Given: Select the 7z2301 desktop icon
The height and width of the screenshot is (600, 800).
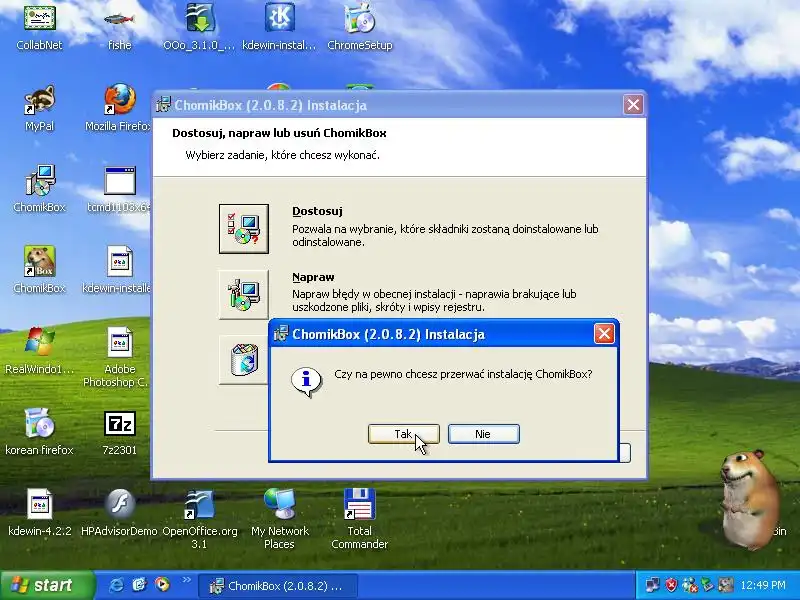Looking at the screenshot, I should [x=119, y=432].
